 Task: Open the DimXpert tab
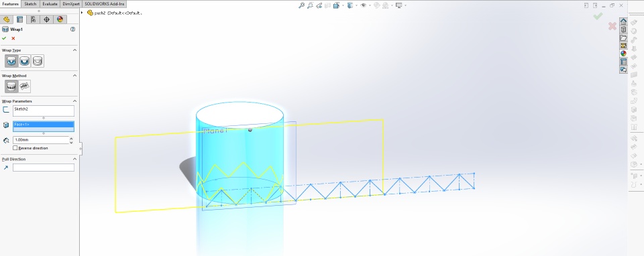(x=71, y=4)
